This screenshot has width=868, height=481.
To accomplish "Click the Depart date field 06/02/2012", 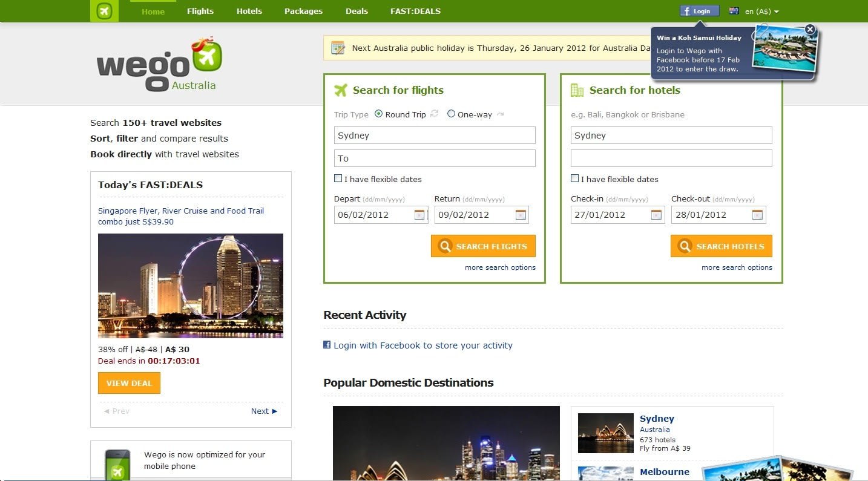I will point(381,215).
